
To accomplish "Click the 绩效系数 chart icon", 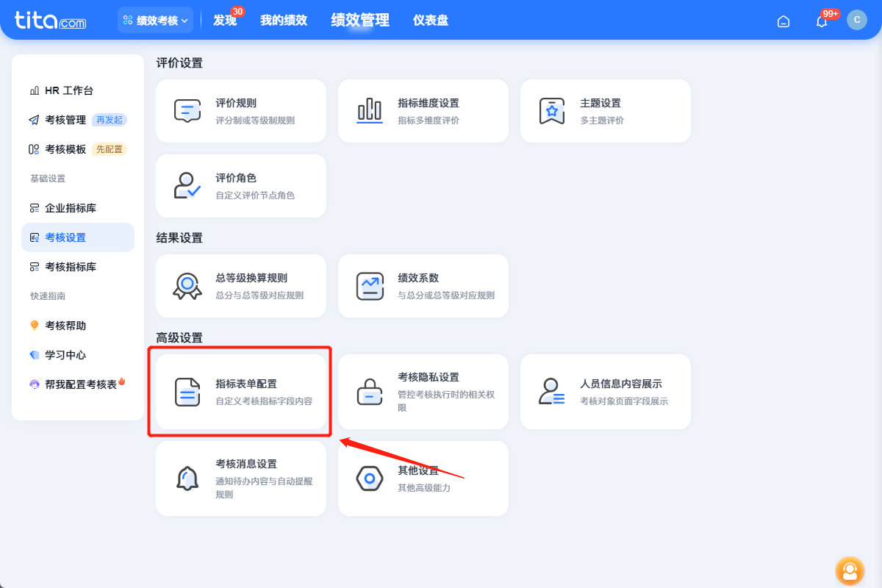I will point(369,285).
